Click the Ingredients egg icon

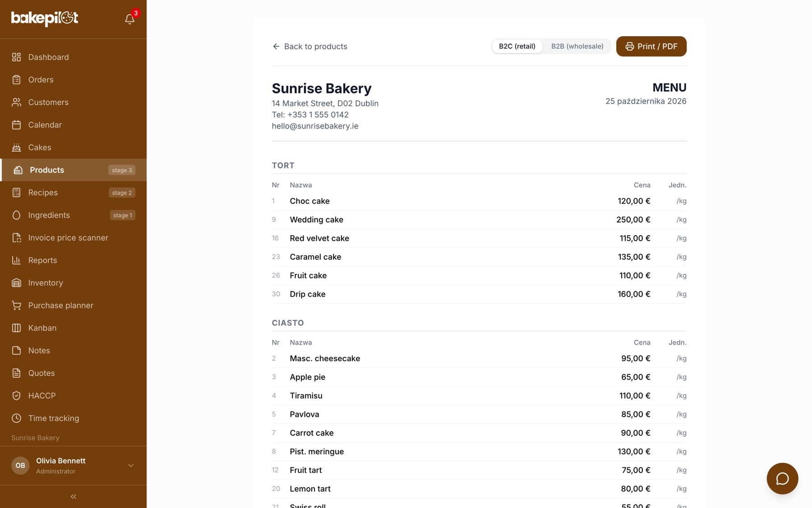coord(17,215)
